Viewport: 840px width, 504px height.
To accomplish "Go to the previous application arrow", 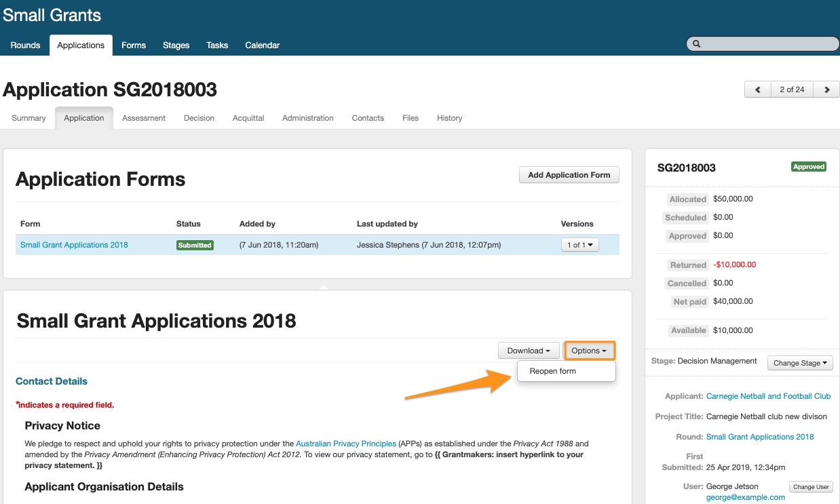I will (x=757, y=90).
